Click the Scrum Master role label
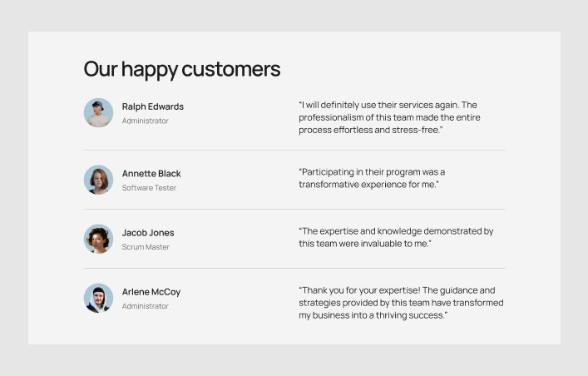This screenshot has width=588, height=376. pyautogui.click(x=146, y=247)
